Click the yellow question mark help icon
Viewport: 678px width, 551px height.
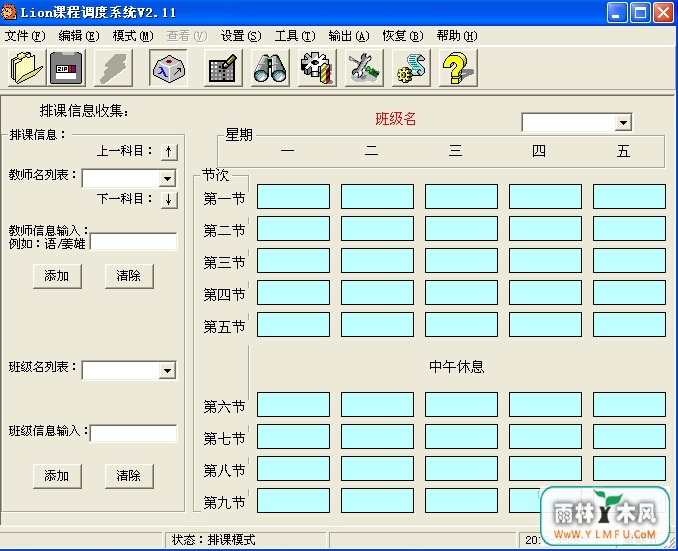click(458, 68)
